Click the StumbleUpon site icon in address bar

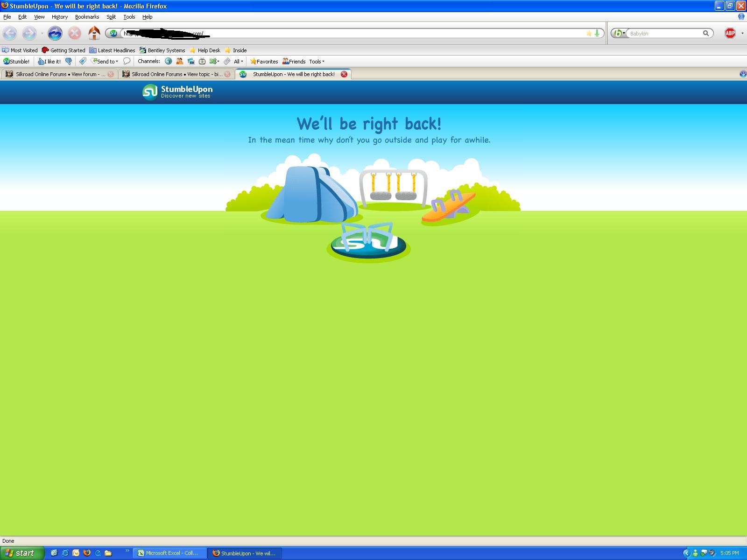click(113, 33)
